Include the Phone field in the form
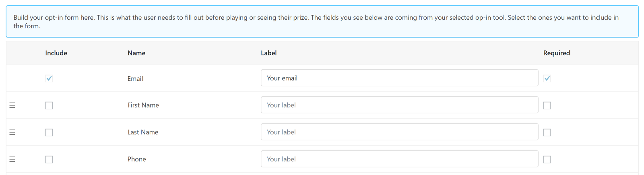The height and width of the screenshot is (175, 644). (x=49, y=159)
